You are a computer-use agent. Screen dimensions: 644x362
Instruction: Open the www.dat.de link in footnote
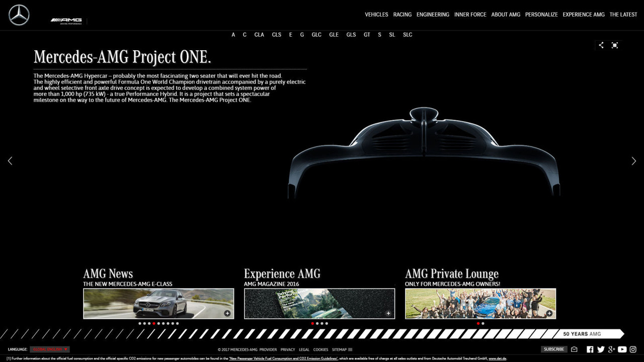[x=498, y=358]
